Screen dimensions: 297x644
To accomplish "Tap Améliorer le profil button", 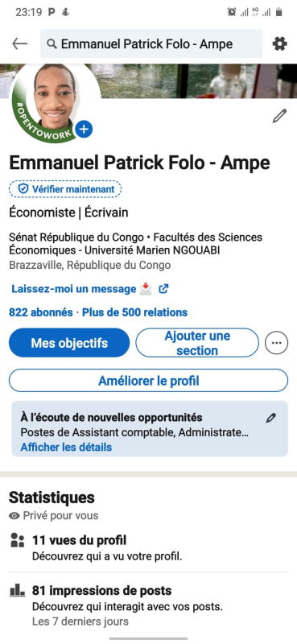I will click(x=148, y=381).
